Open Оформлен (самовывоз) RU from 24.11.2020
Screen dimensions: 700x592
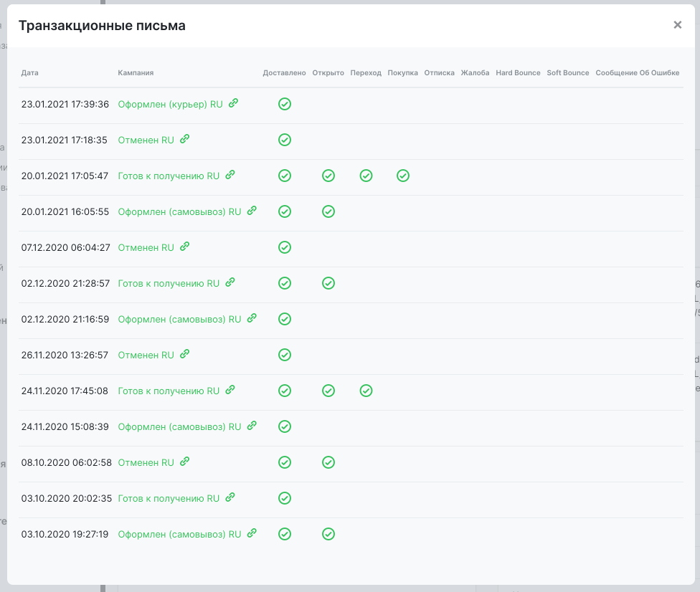179,426
